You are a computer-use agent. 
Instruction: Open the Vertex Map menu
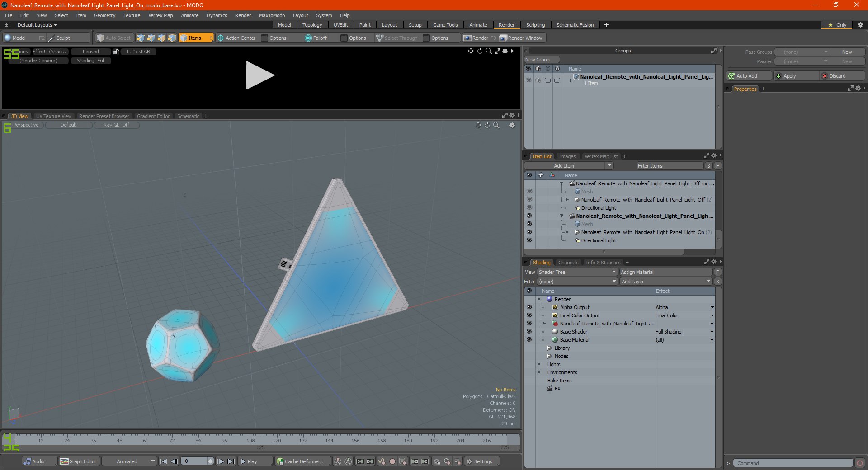(x=160, y=15)
